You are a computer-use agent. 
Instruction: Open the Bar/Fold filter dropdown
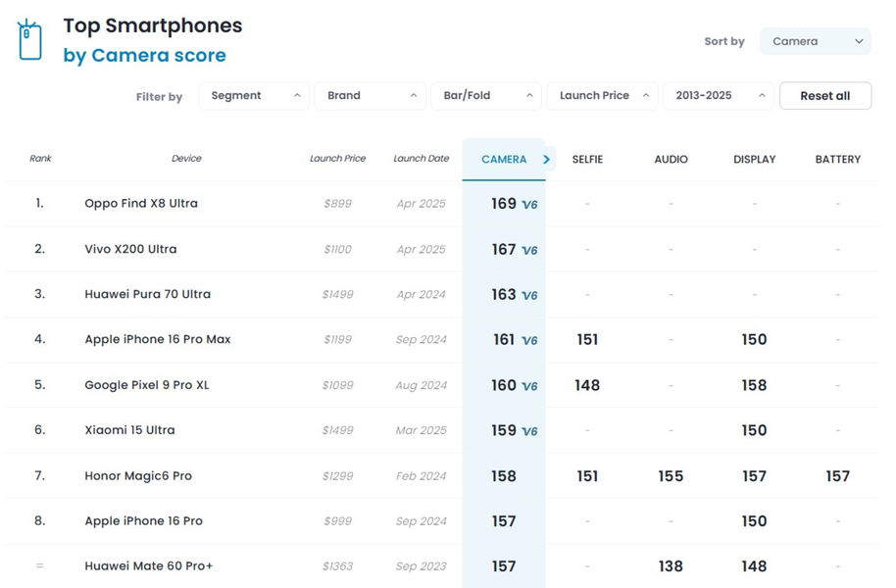[x=486, y=96]
